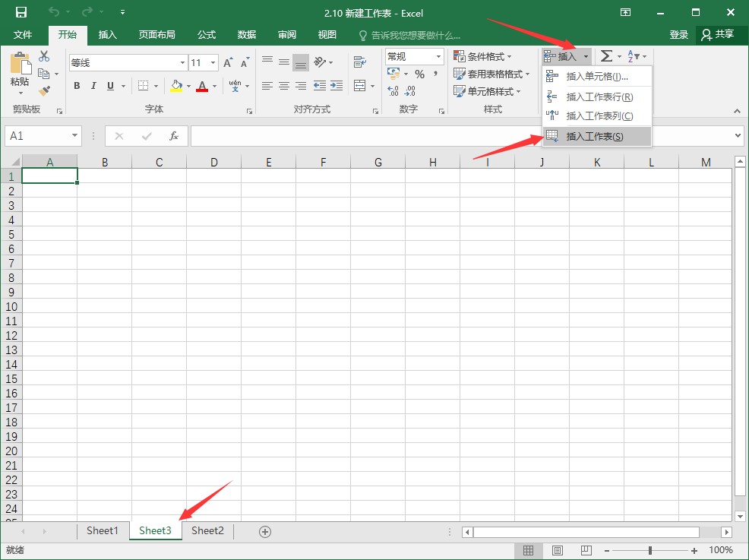Click the 告诉我您想要做什么 search field
This screenshot has width=749, height=560.
(x=416, y=35)
